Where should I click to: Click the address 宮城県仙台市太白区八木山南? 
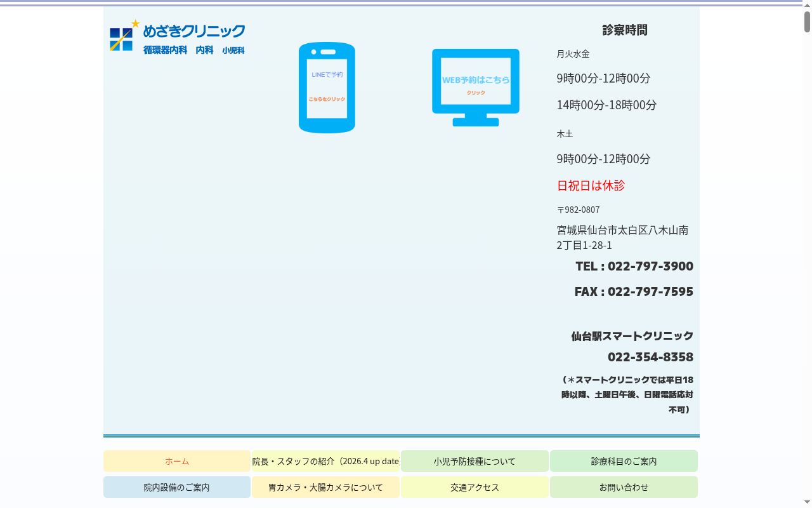coord(622,230)
